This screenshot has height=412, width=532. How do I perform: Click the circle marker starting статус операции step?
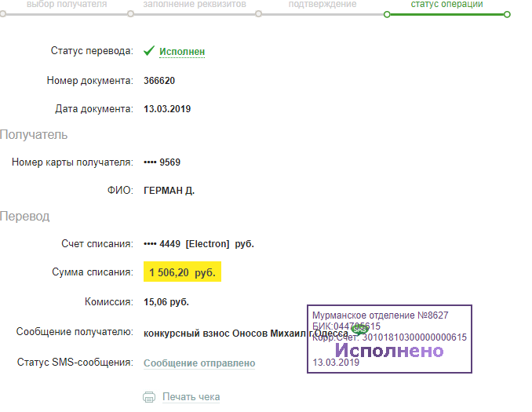386,14
